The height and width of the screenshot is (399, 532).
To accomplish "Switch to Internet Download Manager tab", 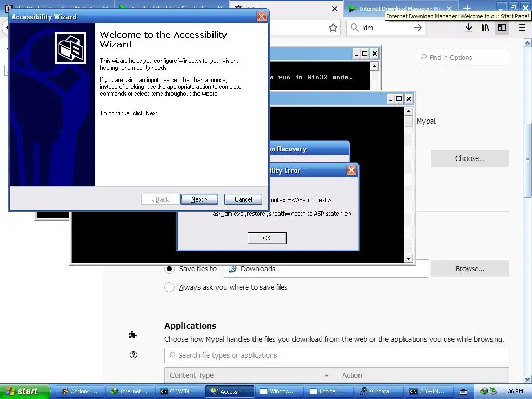I will click(396, 8).
